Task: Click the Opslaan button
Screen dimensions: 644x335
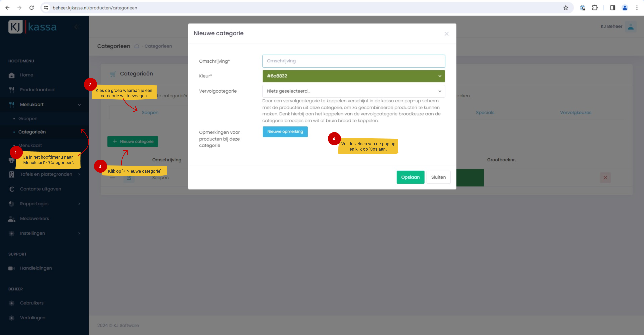Action: click(x=410, y=177)
